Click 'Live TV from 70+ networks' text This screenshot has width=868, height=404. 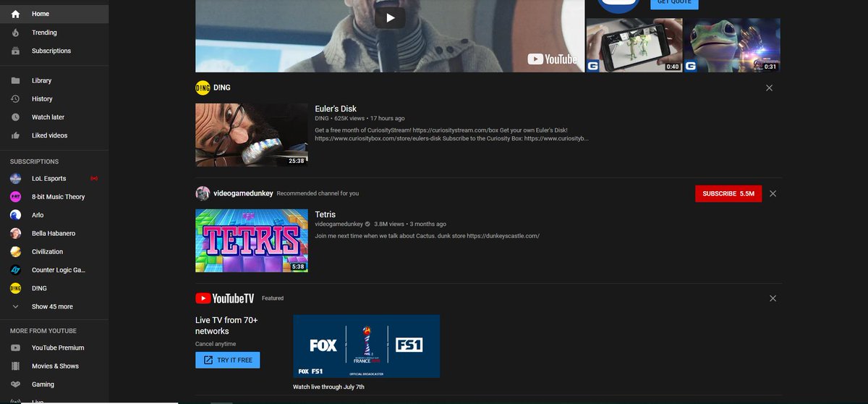coord(226,326)
